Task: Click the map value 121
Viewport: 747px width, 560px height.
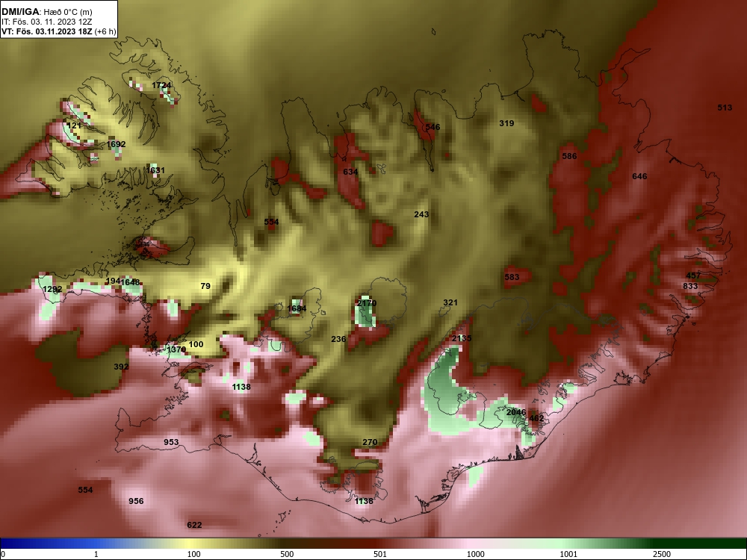Action: [74, 125]
